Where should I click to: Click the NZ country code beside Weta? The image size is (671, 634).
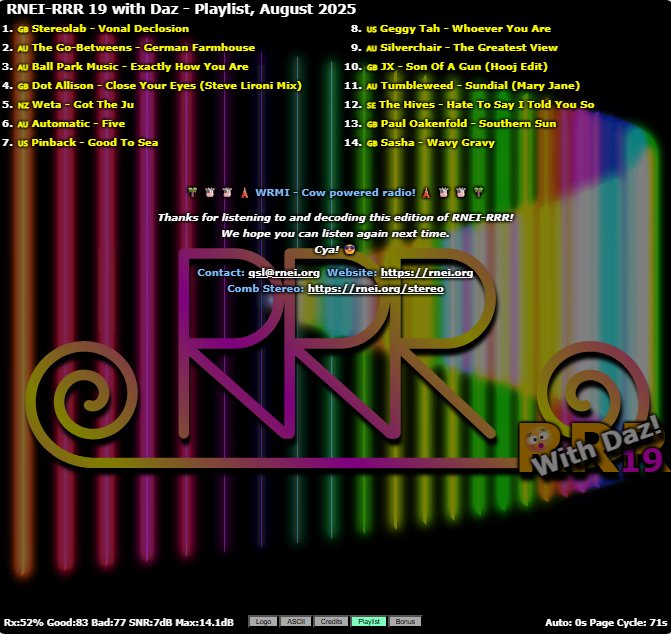[x=23, y=105]
